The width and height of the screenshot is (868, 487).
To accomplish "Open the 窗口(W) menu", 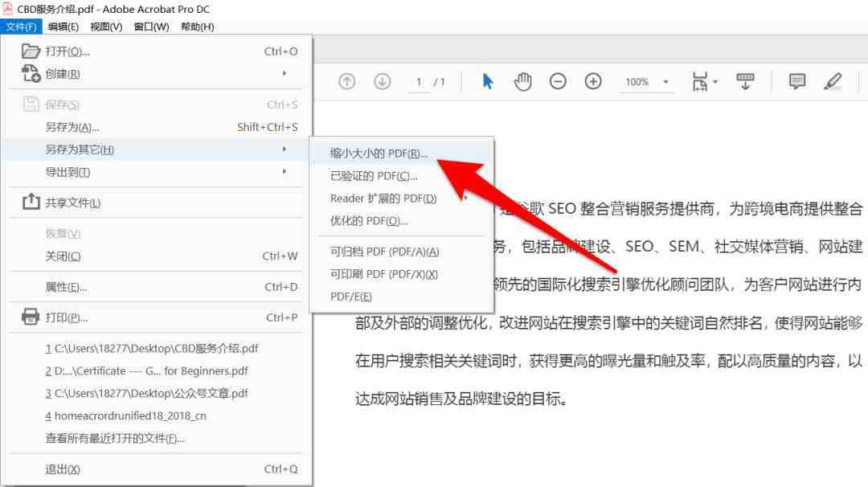I will tap(151, 27).
